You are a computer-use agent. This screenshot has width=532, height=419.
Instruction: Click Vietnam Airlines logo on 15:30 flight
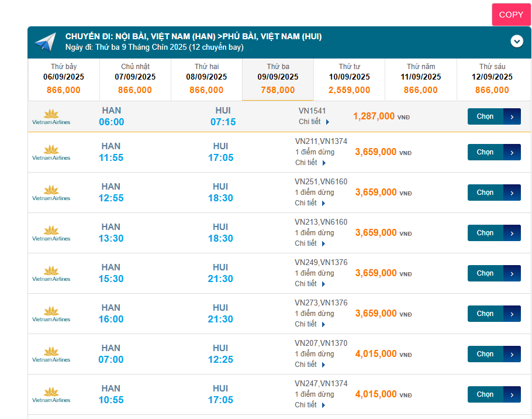tap(51, 273)
